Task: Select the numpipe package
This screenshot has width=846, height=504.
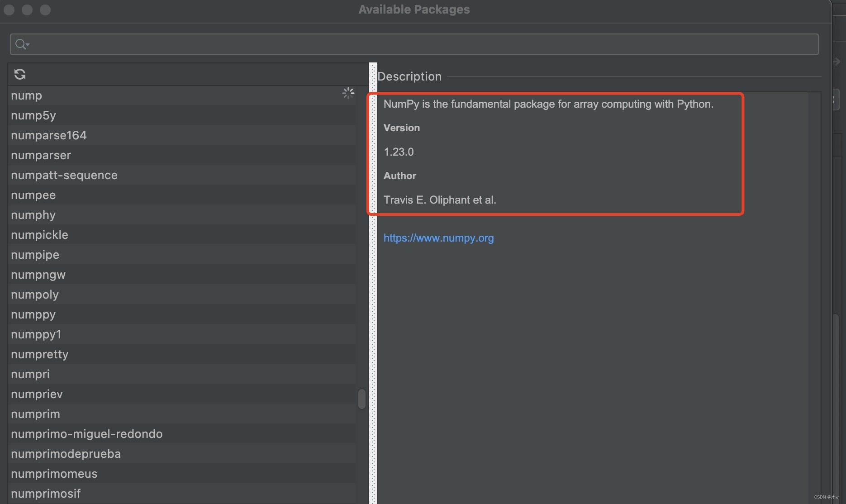Action: tap(182, 255)
